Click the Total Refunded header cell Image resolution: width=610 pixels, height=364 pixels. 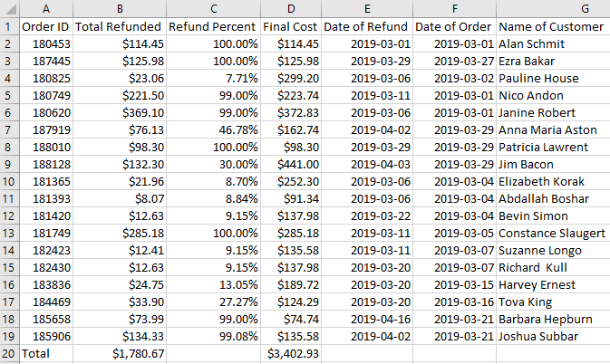(x=118, y=26)
